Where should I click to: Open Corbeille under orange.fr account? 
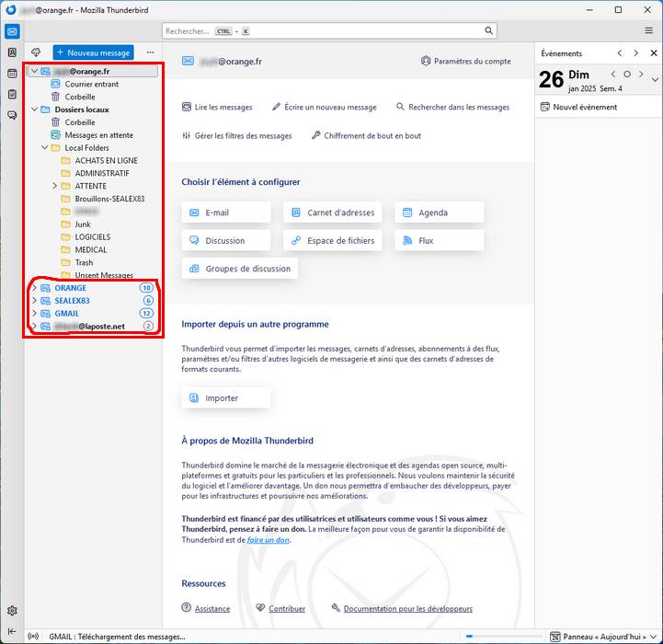click(79, 97)
